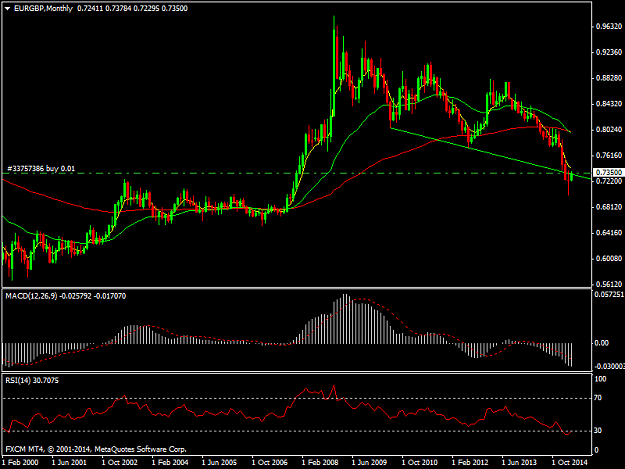The height and width of the screenshot is (469, 625).
Task: Select time axis label 1 Oct 2002
Action: pos(120,462)
